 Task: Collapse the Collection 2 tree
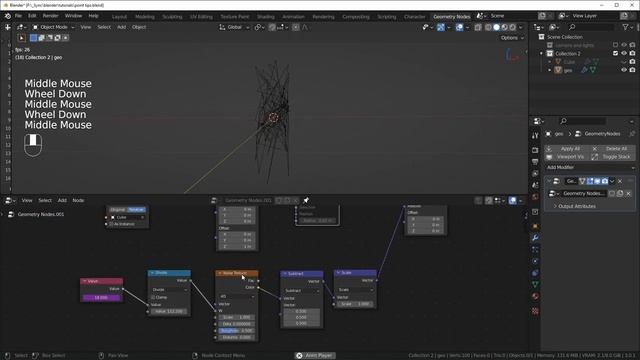point(541,53)
